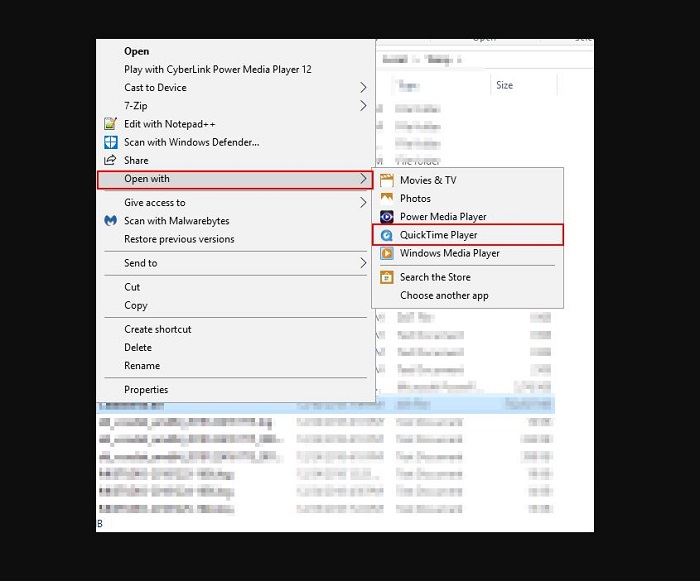Expand the 7-Zip submenu arrow
The height and width of the screenshot is (581, 700).
coord(363,106)
